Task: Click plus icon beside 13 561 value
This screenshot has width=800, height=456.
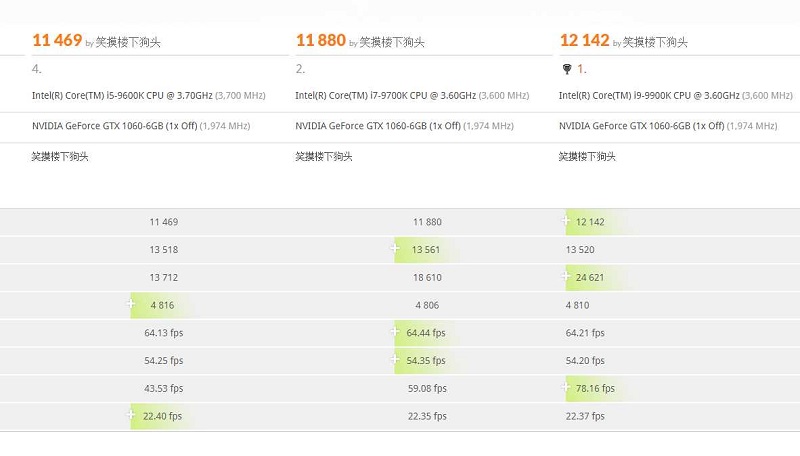Action: pyautogui.click(x=394, y=248)
